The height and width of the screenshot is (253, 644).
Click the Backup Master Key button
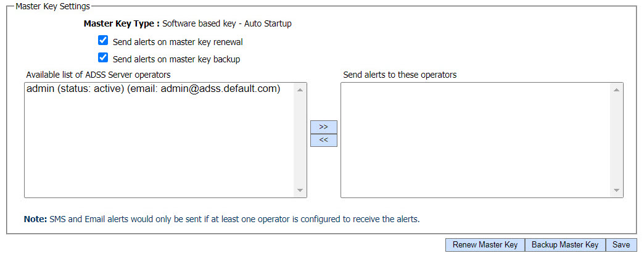(565, 245)
